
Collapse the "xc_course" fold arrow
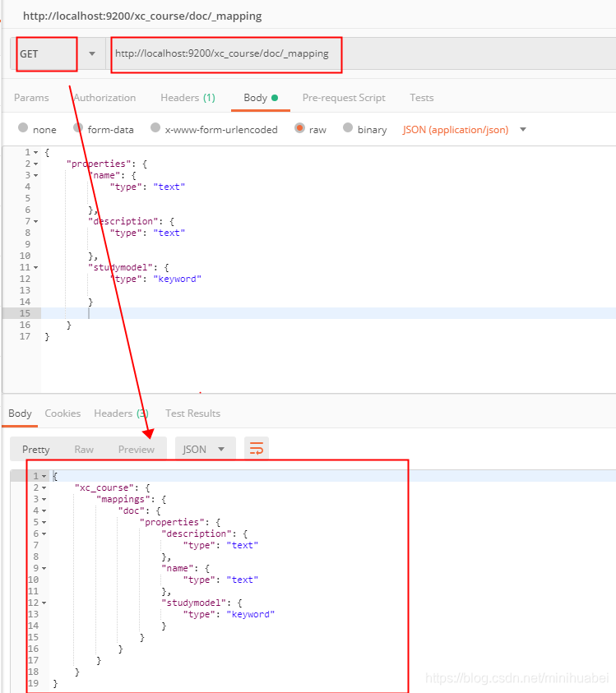(x=44, y=488)
